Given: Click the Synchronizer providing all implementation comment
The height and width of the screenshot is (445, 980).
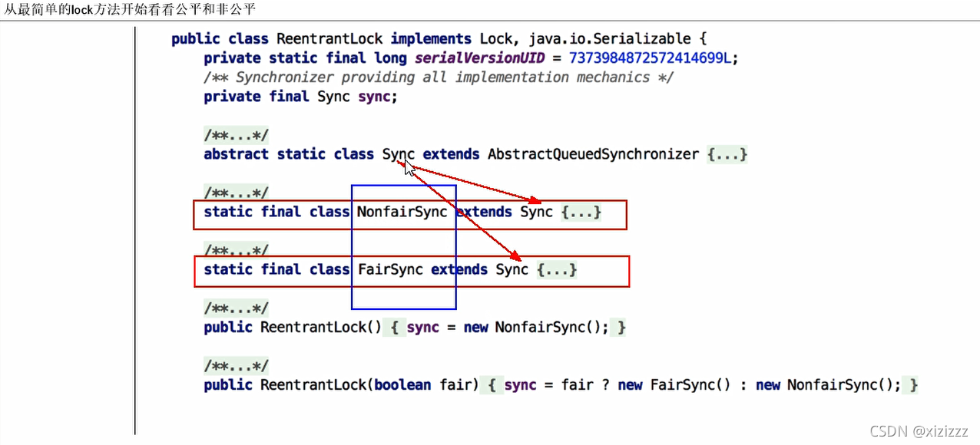Looking at the screenshot, I should [439, 77].
